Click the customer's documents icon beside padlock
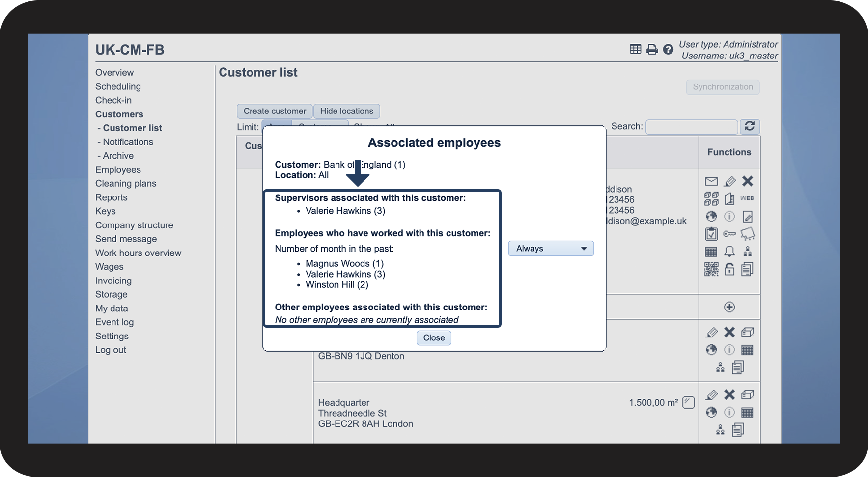The height and width of the screenshot is (477, 868). pyautogui.click(x=747, y=269)
